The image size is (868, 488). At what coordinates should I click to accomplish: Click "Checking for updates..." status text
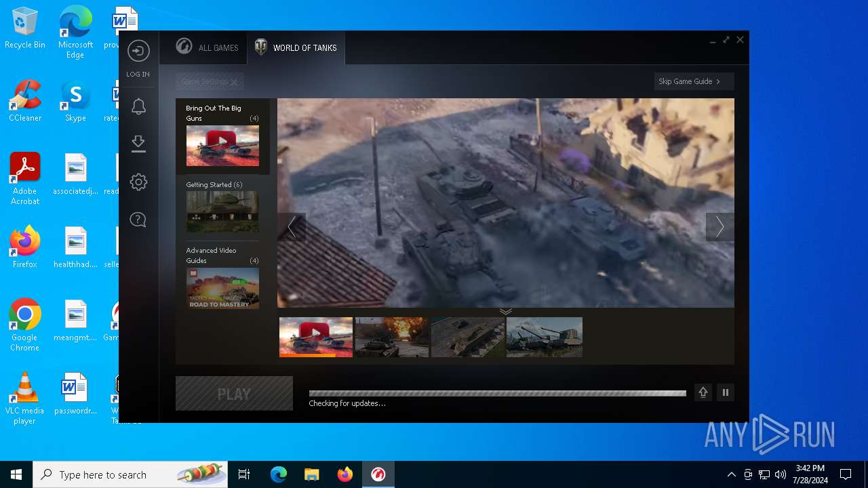[x=347, y=403]
